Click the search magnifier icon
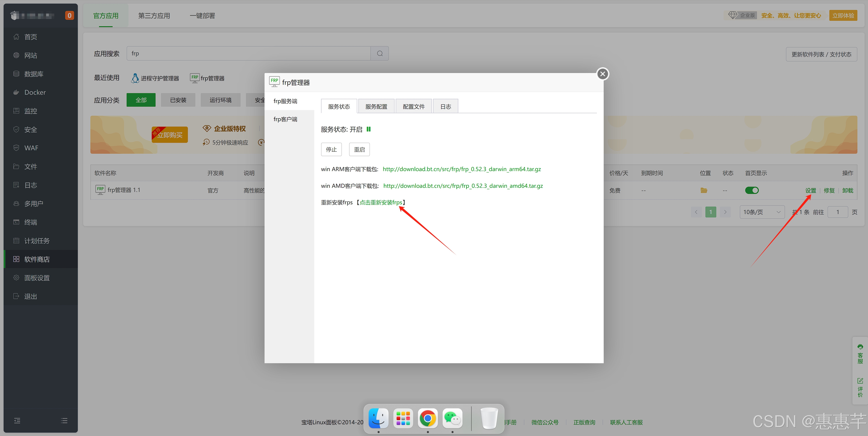The height and width of the screenshot is (436, 868). pos(380,54)
